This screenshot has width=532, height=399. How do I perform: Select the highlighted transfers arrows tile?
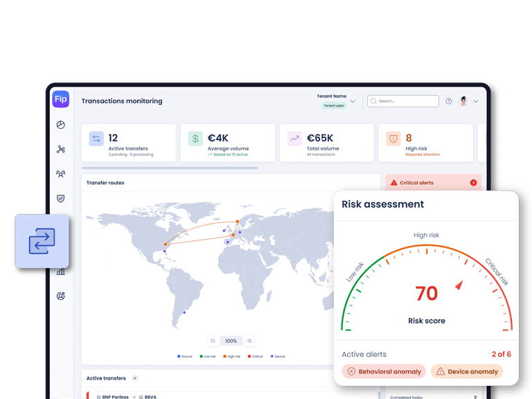click(x=42, y=241)
